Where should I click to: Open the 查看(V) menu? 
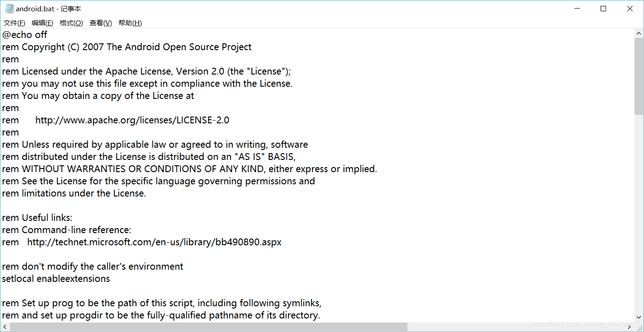(101, 23)
